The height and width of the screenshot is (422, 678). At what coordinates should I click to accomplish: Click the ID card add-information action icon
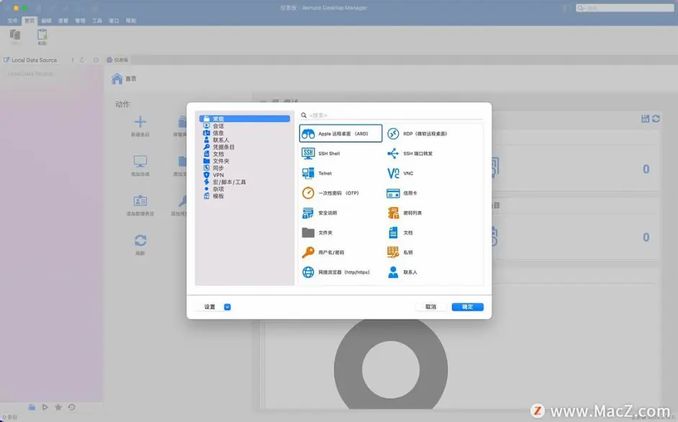pyautogui.click(x=140, y=201)
